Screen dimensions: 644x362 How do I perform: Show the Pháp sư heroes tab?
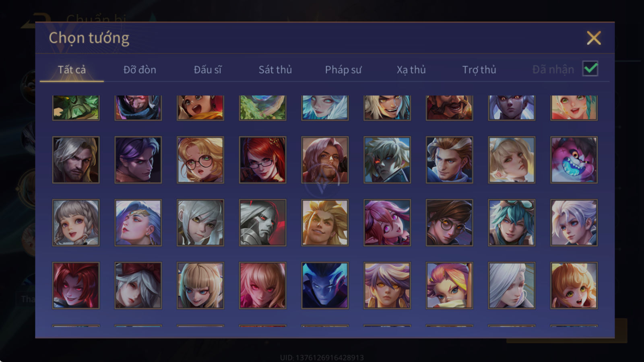(343, 70)
